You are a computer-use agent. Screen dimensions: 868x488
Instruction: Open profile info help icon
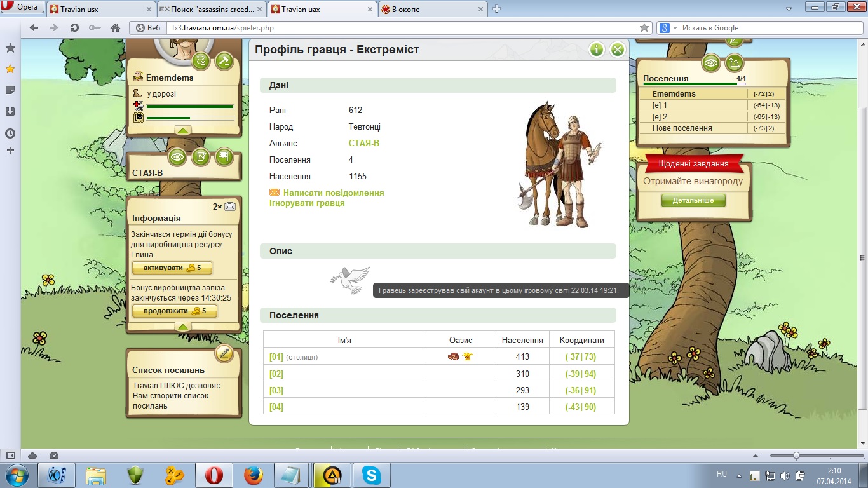[x=596, y=50]
